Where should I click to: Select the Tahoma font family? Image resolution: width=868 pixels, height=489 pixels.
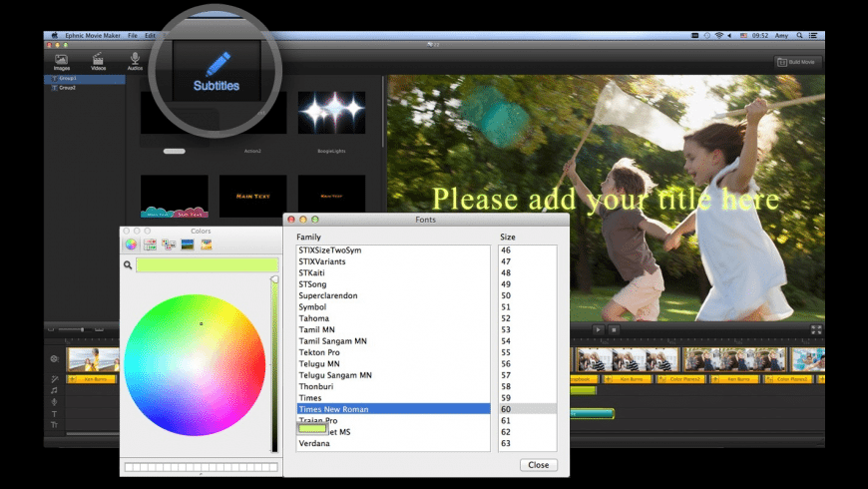[x=393, y=318]
